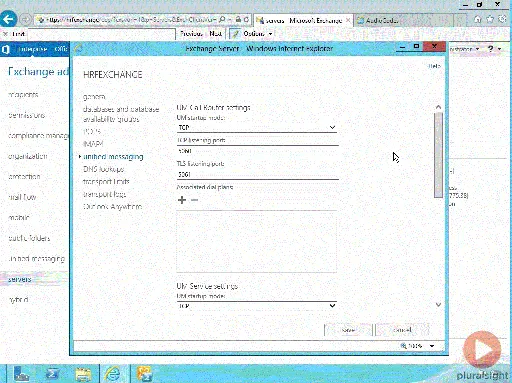Refresh the page with the reload icon
The height and width of the screenshot is (383, 512).
coord(246,20)
